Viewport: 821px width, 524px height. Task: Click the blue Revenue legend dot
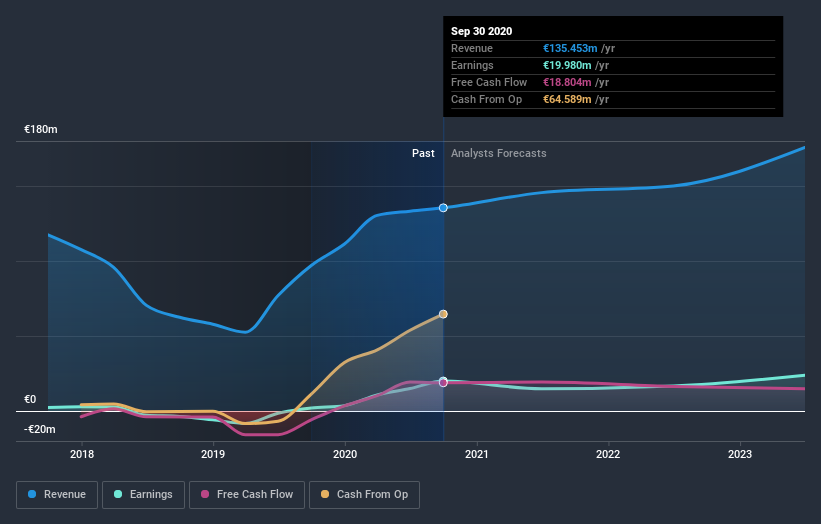(32, 494)
